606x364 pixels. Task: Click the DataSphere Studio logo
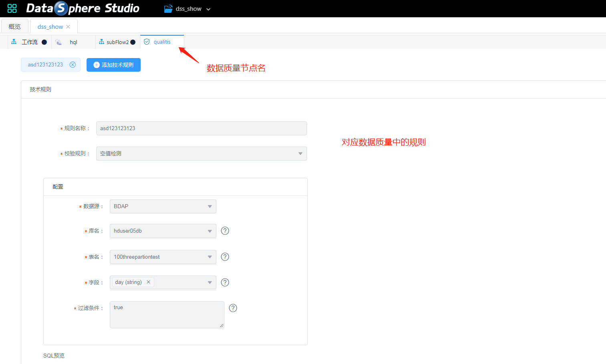coord(83,8)
